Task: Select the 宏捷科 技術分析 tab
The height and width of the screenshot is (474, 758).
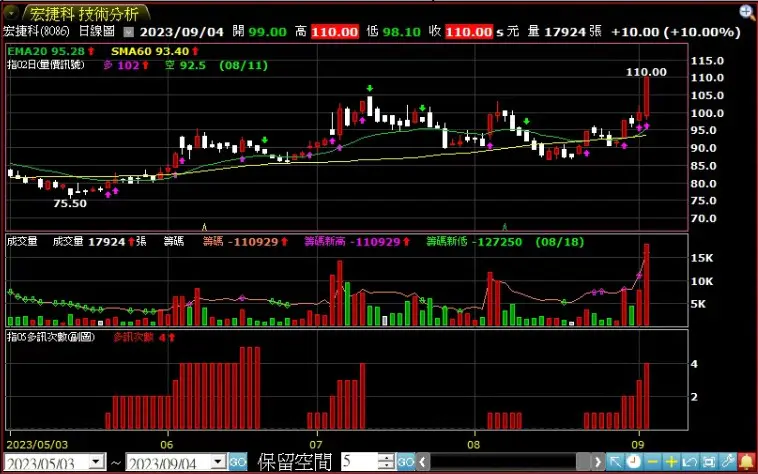Action: [x=85, y=13]
